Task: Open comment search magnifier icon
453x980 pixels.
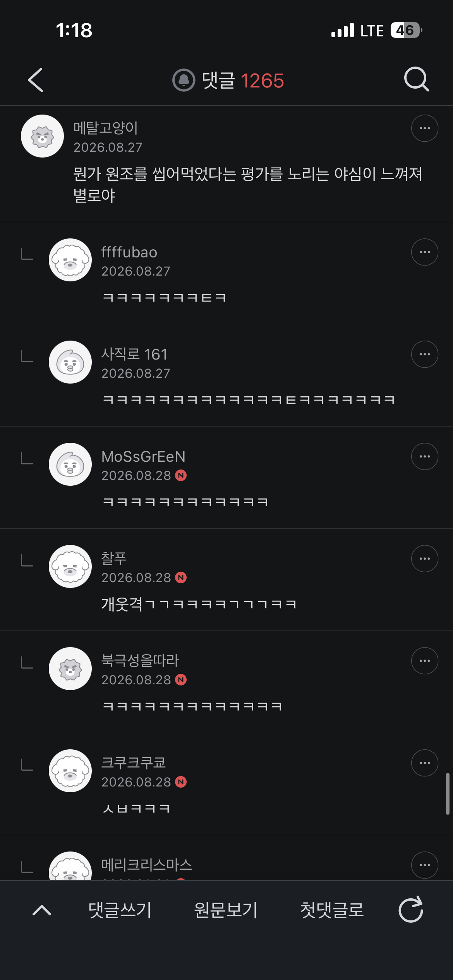Action: point(417,79)
